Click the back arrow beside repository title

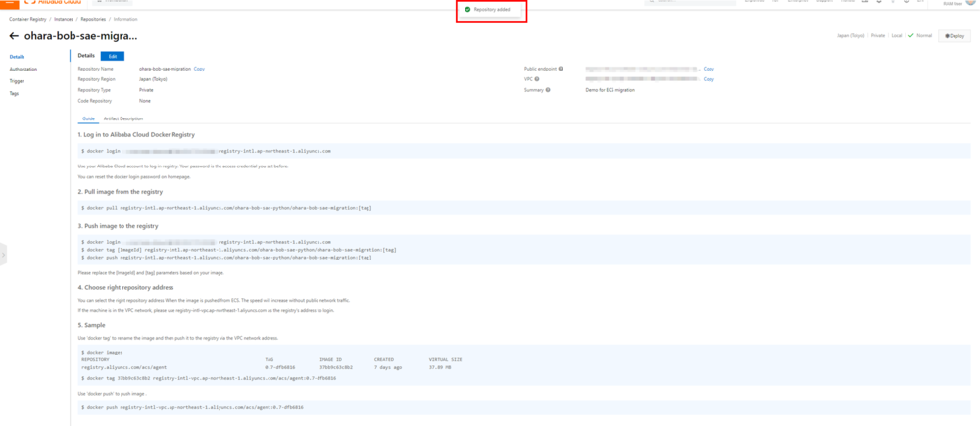14,37
